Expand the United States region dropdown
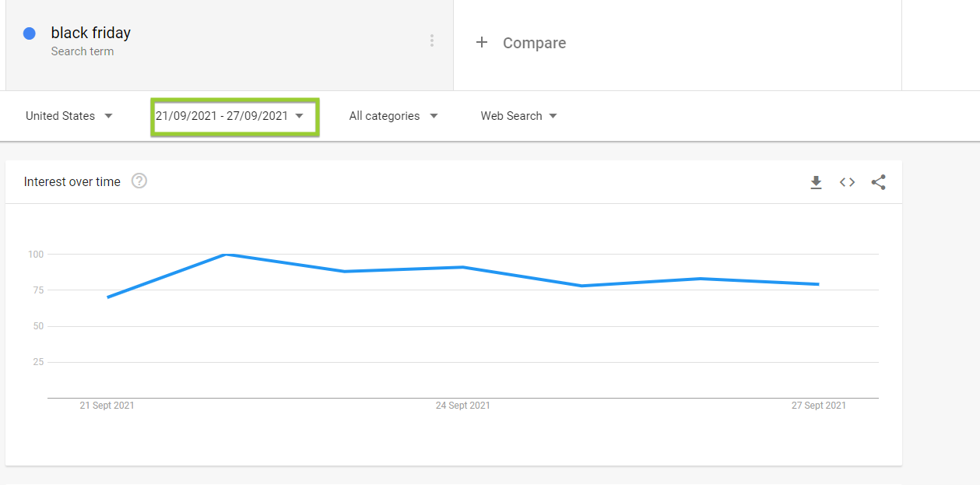 (68, 115)
